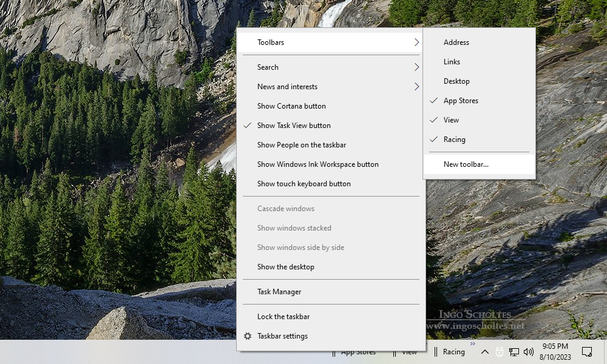
Task: Select New toolbar... option
Action: [480, 164]
